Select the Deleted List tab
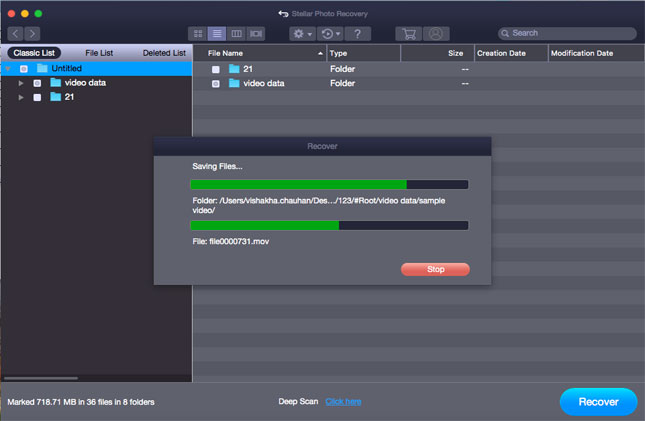Image resolution: width=645 pixels, height=421 pixels. coord(164,53)
